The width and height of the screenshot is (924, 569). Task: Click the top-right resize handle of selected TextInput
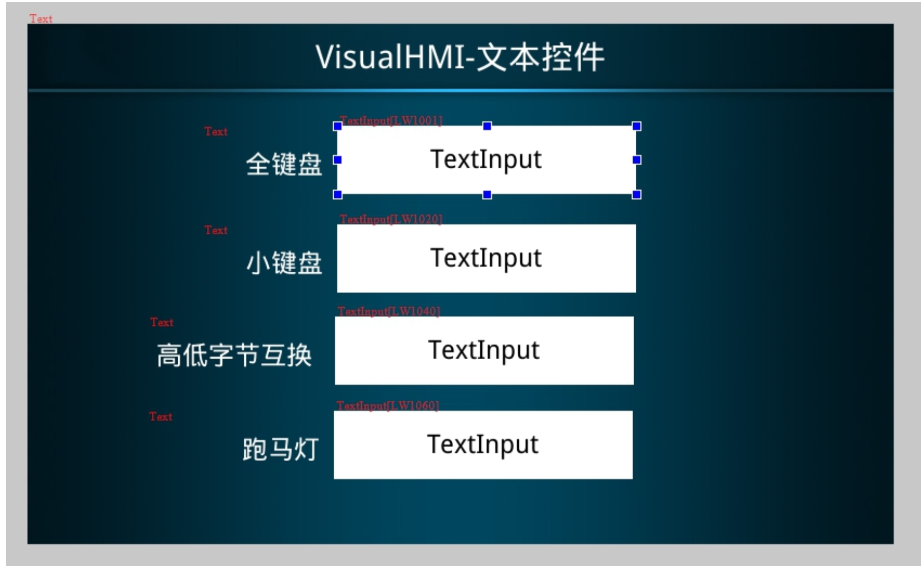coord(637,126)
